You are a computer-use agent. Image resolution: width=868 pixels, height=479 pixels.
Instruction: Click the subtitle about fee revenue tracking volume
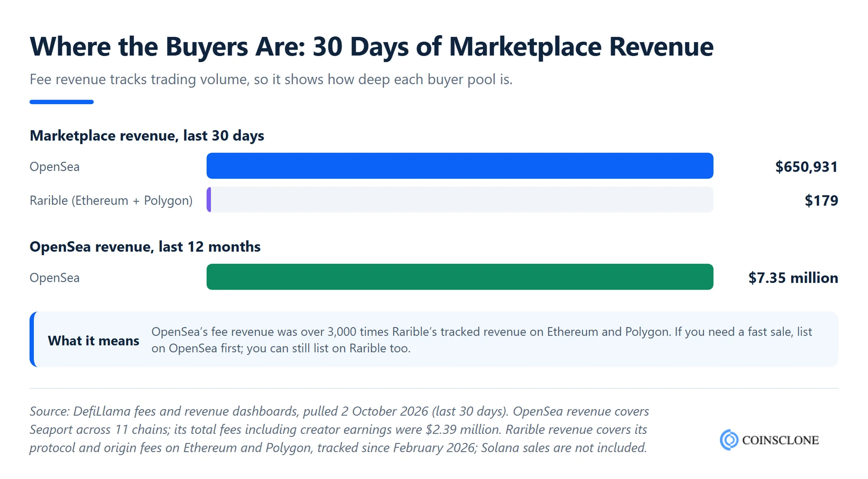click(271, 79)
